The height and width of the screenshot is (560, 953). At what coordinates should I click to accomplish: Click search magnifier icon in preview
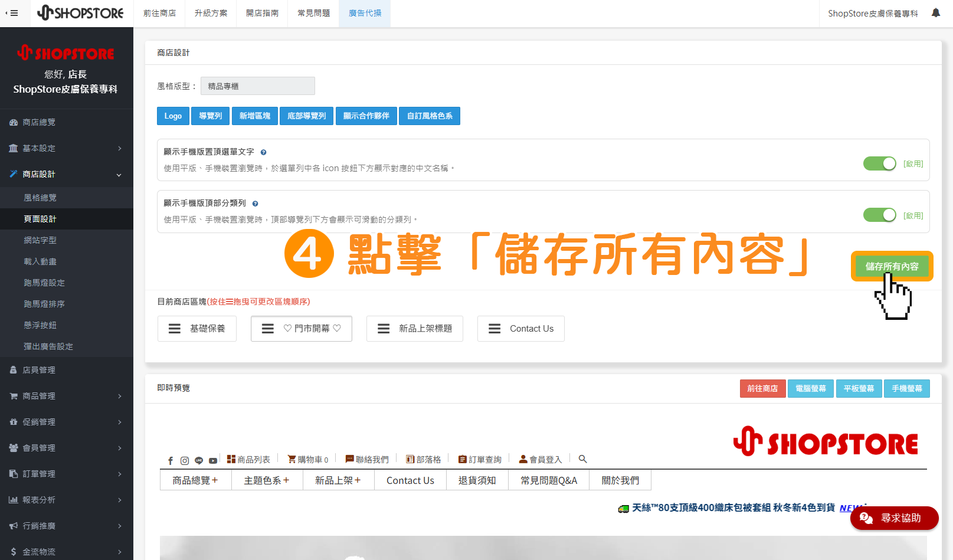[x=582, y=459]
